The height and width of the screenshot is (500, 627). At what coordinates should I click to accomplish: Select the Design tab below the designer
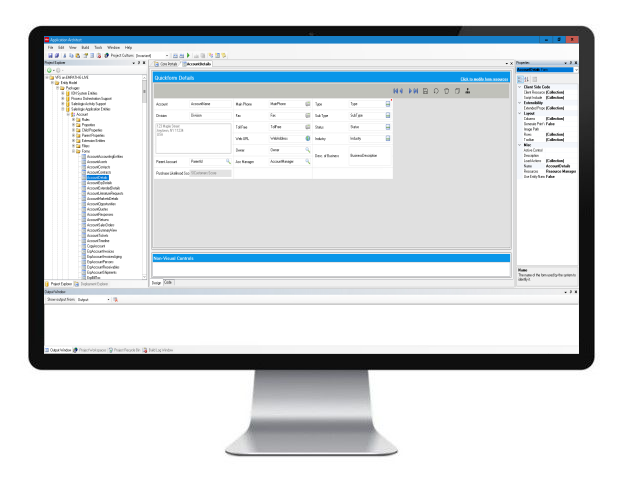point(156,282)
